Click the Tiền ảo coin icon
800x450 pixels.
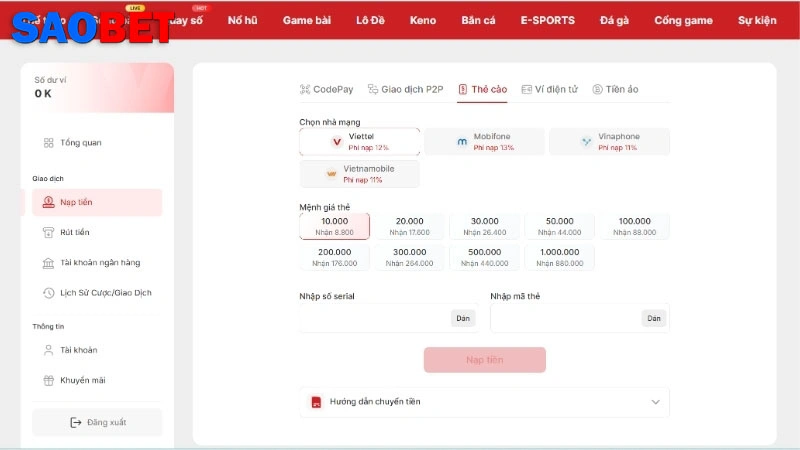[597, 89]
